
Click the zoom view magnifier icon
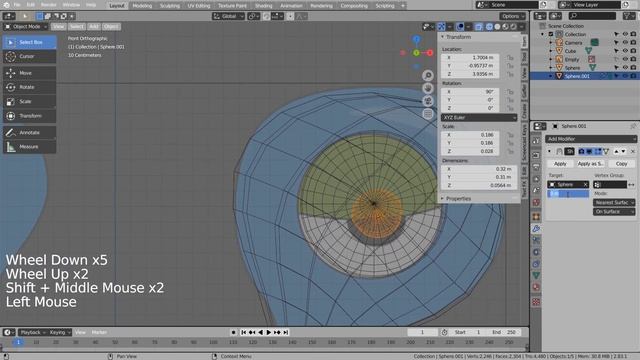coord(428,76)
